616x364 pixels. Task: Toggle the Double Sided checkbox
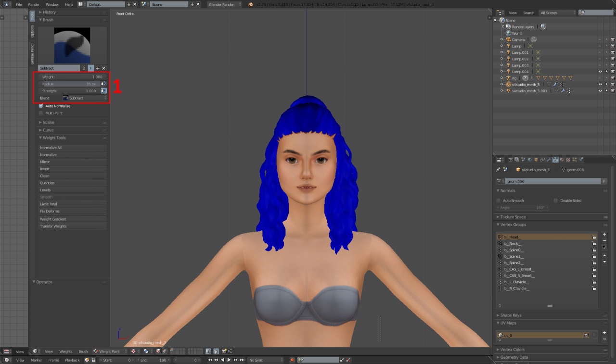pyautogui.click(x=556, y=201)
